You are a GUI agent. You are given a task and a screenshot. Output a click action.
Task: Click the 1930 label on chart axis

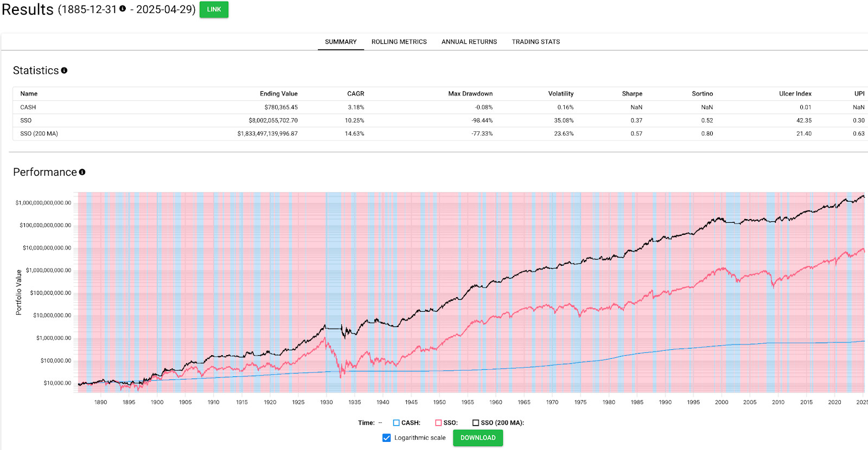click(x=326, y=402)
